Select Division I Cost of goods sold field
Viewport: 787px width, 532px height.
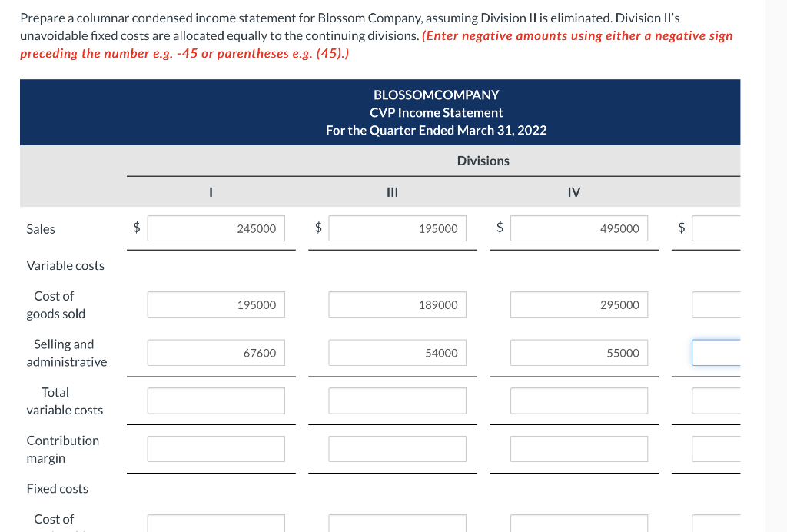pos(216,304)
